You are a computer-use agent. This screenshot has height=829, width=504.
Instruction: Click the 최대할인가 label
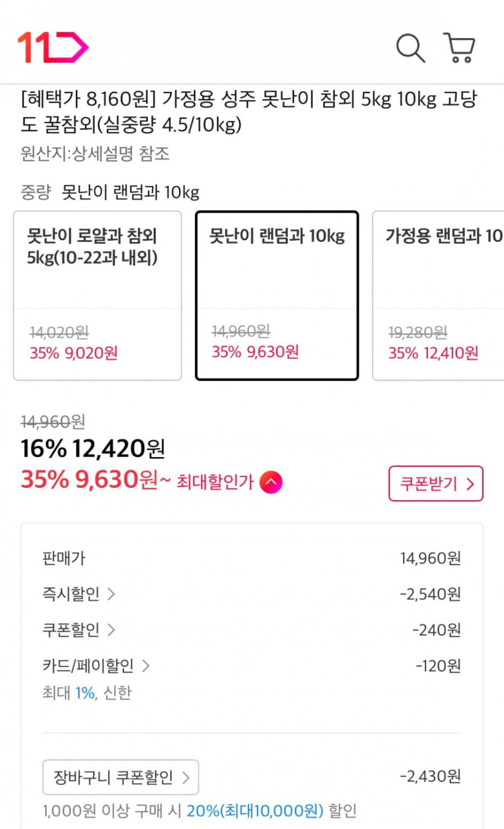click(214, 482)
